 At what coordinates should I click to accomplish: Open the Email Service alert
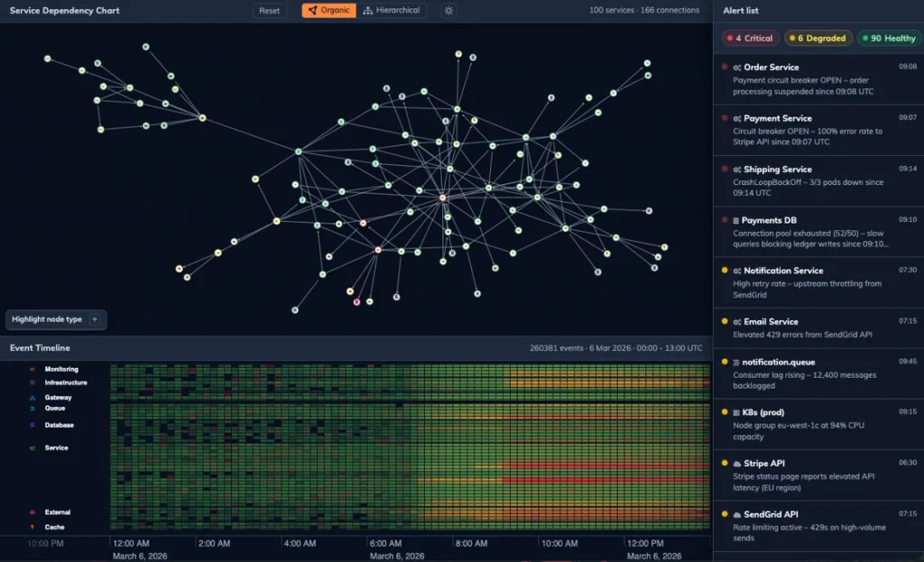[x=818, y=328]
